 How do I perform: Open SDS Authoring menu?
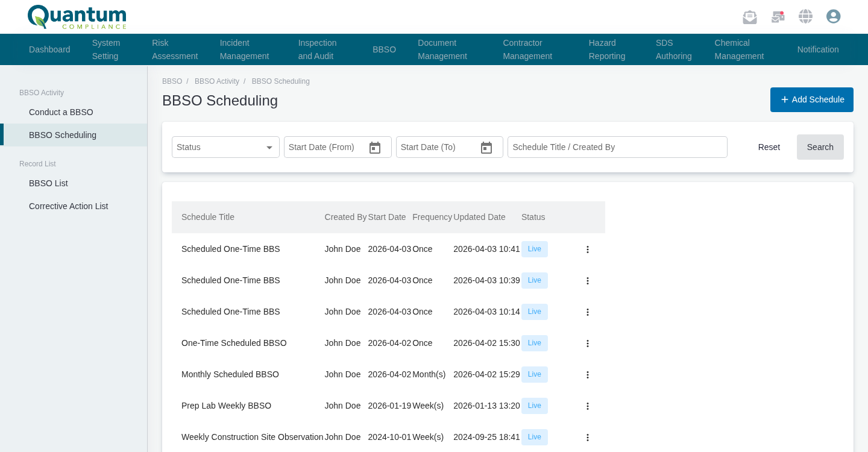coord(674,49)
